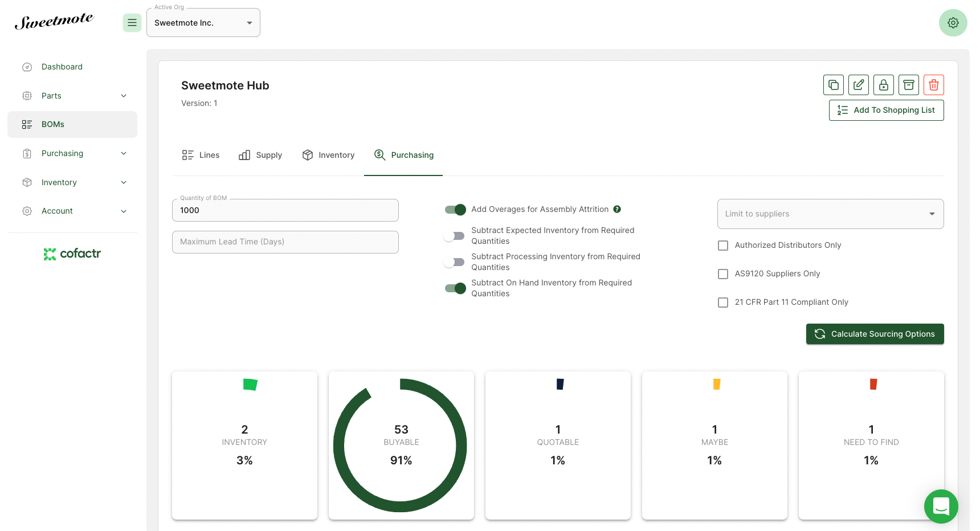Click the red delete trash icon
Screen dimensions: 980x531
[934, 85]
